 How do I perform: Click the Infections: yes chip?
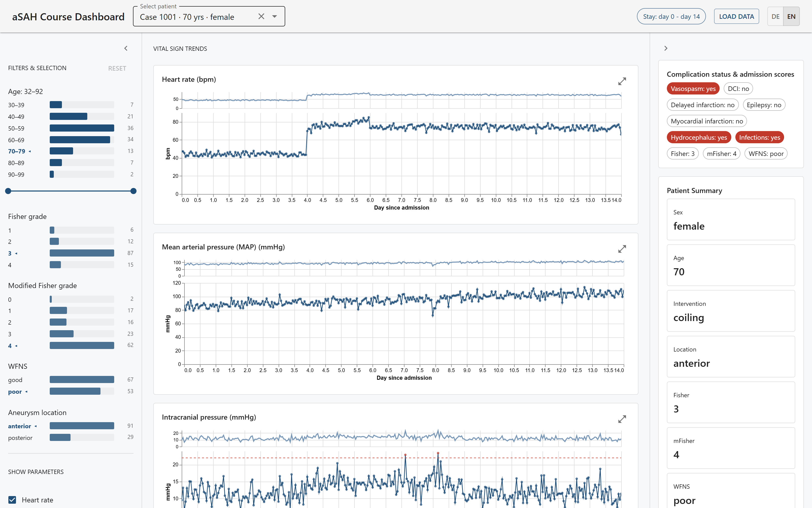(x=759, y=137)
